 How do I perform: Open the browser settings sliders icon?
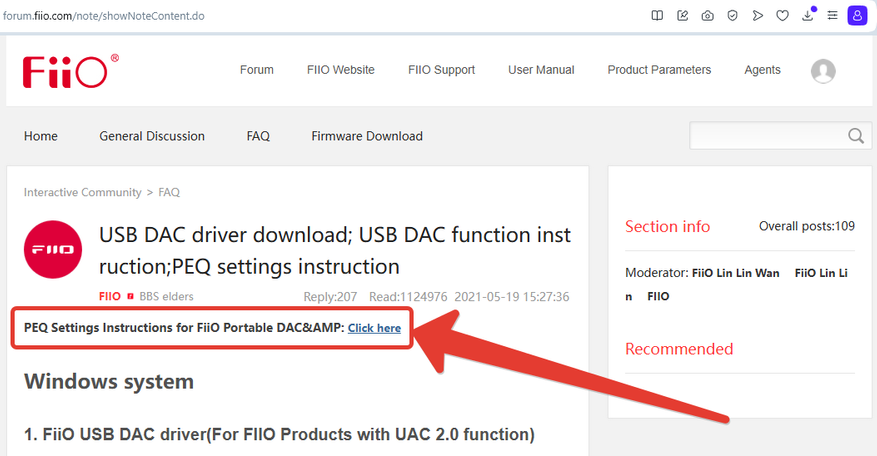click(x=832, y=16)
